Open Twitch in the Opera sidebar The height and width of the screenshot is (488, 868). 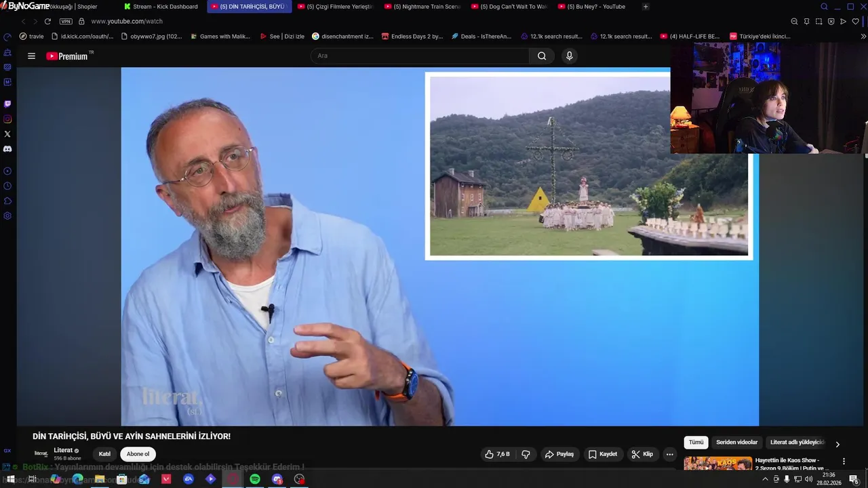(x=7, y=104)
